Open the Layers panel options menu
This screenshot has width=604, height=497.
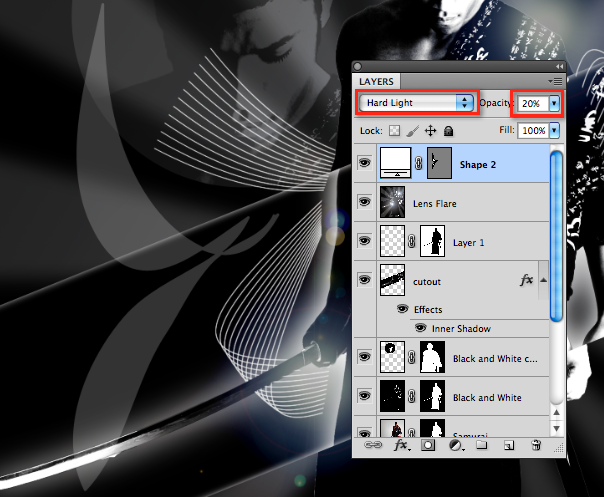coord(555,81)
